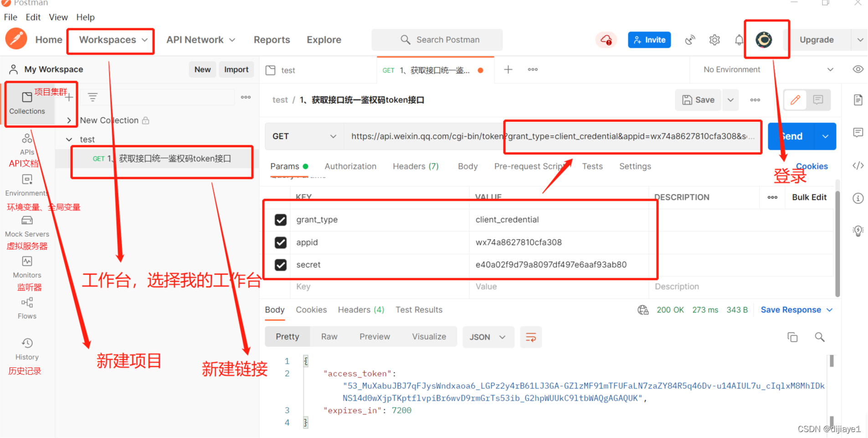
Task: Click the New button
Action: coord(202,70)
